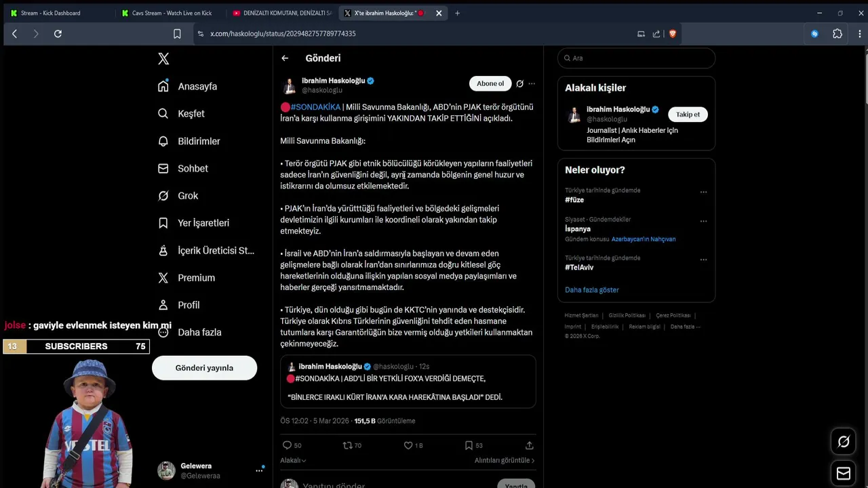Switch to Cavs Stream Kick tab

(x=168, y=13)
